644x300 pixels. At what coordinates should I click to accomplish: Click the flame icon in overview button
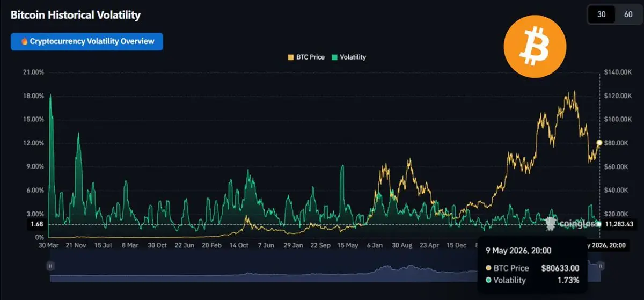pyautogui.click(x=24, y=41)
